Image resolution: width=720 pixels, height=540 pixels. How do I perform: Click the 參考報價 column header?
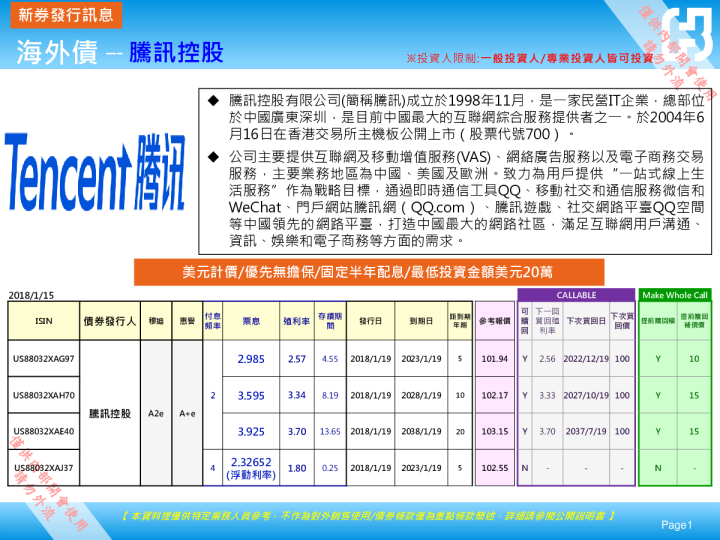(x=495, y=321)
